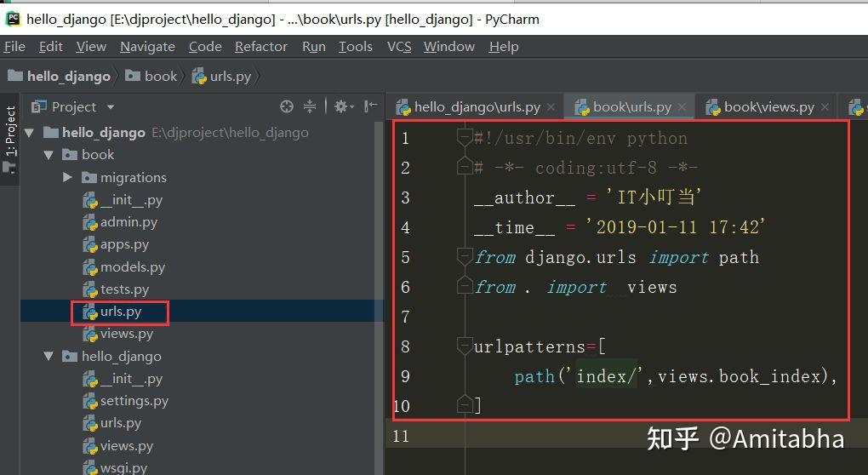Open the Edit menu

pos(50,47)
